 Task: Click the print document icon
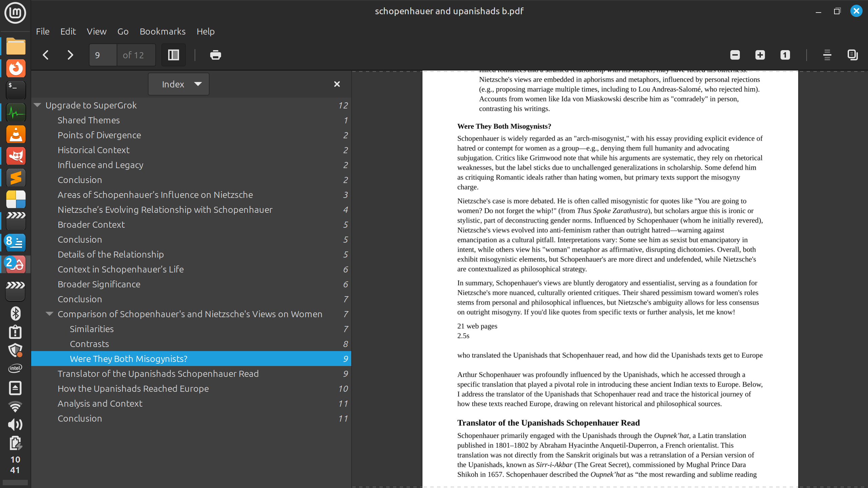click(x=215, y=55)
